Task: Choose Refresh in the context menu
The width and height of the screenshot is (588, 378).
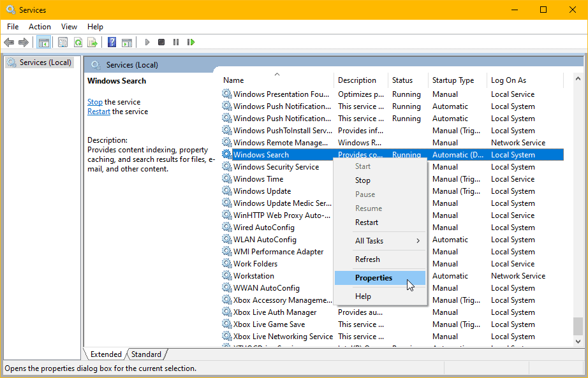Action: coord(380,259)
